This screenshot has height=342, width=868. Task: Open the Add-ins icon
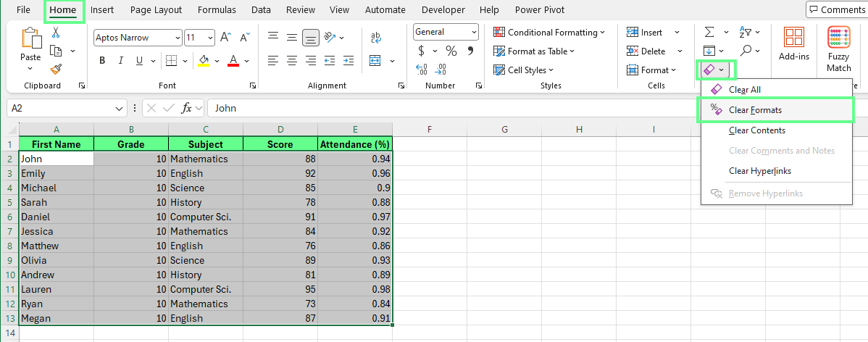(794, 43)
